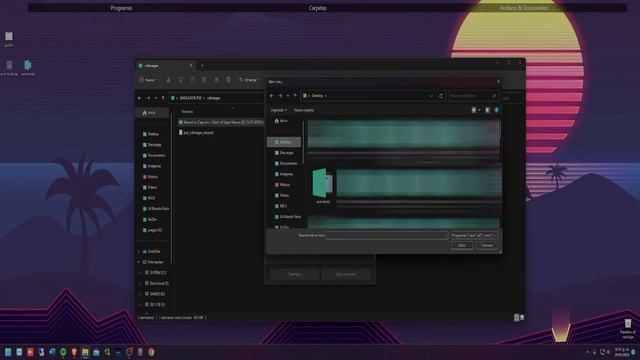
Task: Click the Windows Start button on taskbar
Action: 8,352
